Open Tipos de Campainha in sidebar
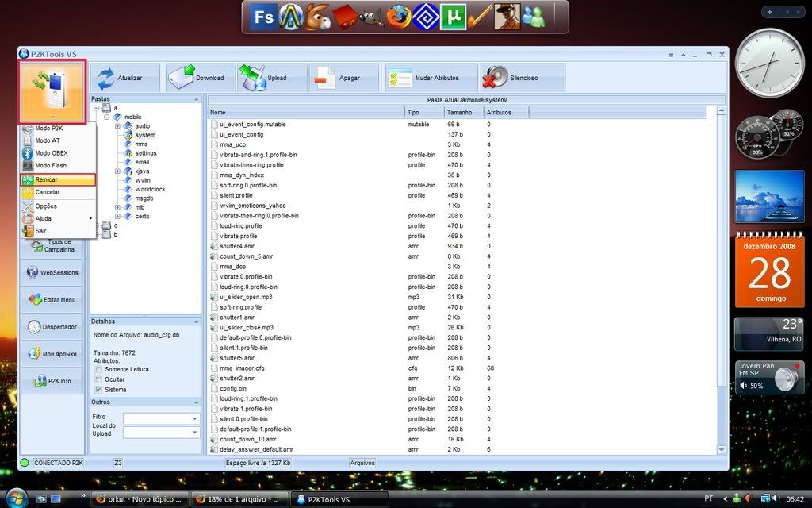812x508 pixels. tap(52, 246)
